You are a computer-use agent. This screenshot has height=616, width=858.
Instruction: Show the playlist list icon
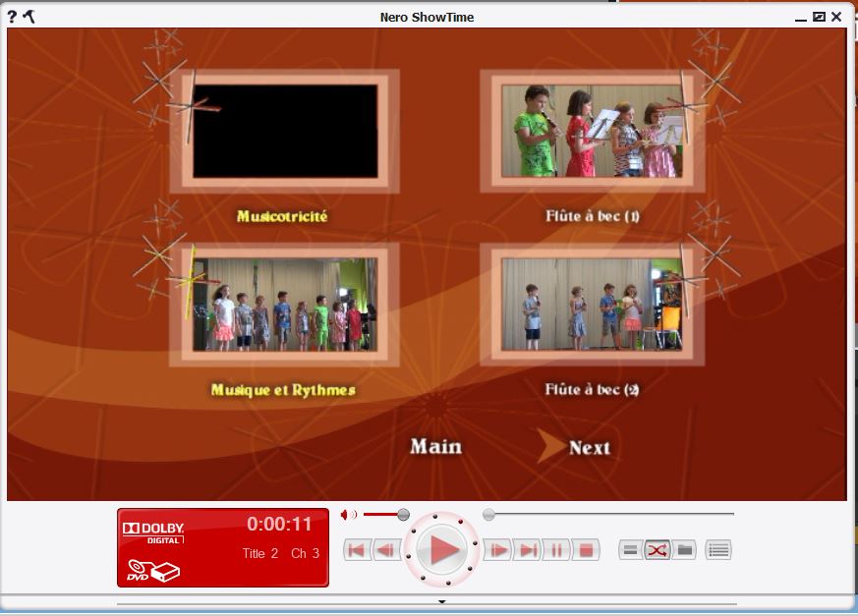coord(718,550)
